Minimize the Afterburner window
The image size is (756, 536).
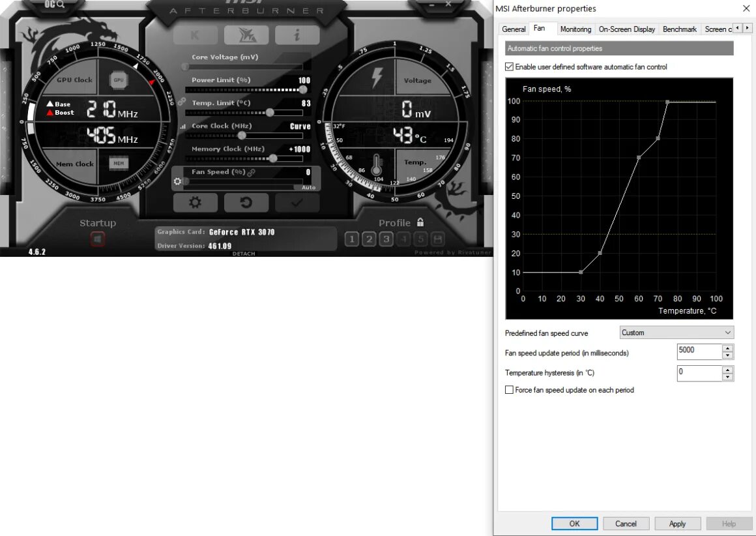431,5
